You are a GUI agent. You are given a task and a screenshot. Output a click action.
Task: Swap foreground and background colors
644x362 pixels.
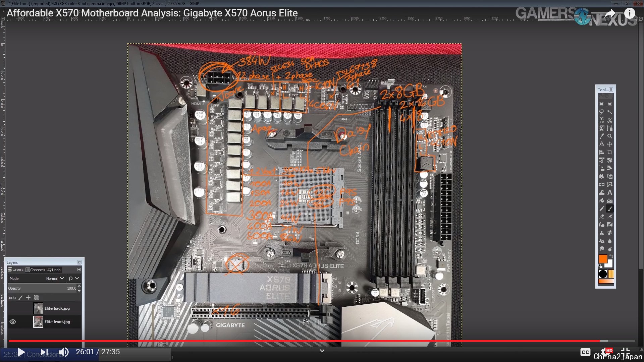[x=611, y=256]
